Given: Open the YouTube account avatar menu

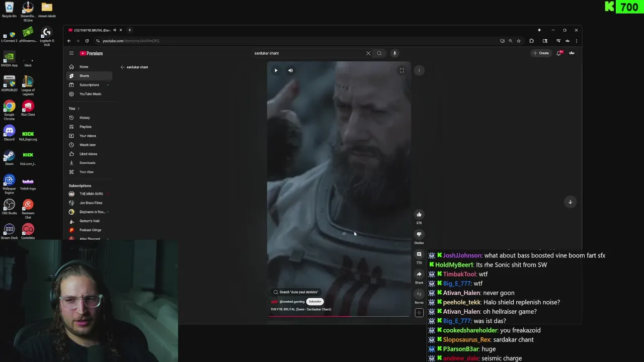Looking at the screenshot, I should click(572, 53).
